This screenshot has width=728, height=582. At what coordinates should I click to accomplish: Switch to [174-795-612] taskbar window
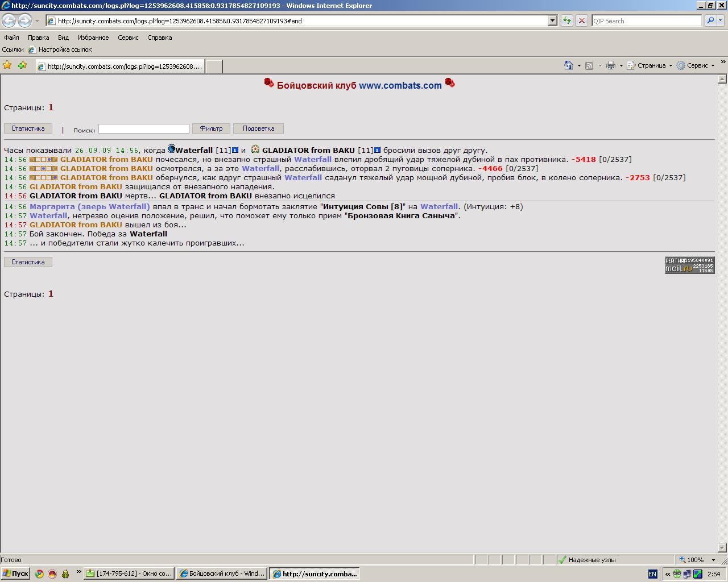pos(129,573)
